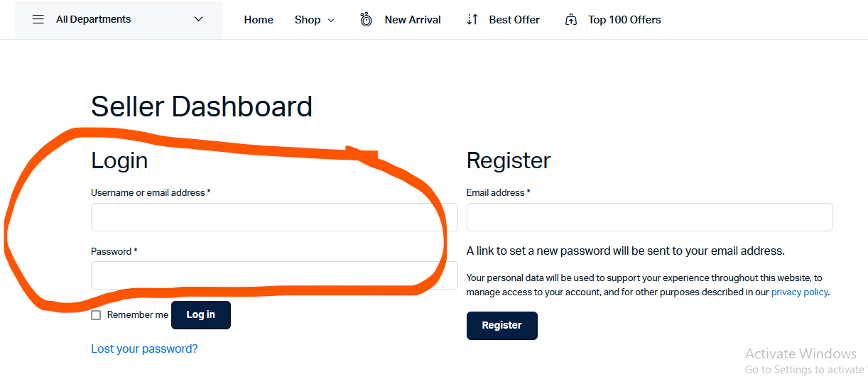
Task: Go to the Home menu item
Action: tap(259, 20)
